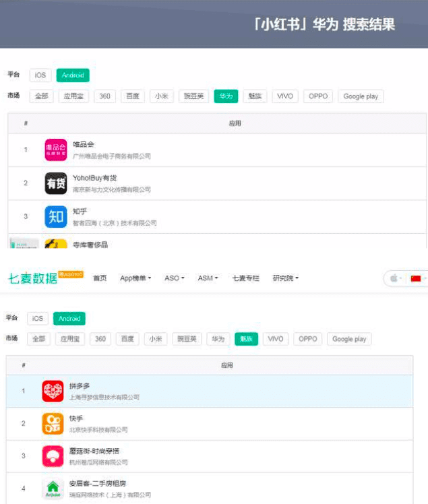The image size is (428, 504).
Task: Click the 快手 app icon
Action: (x=53, y=424)
